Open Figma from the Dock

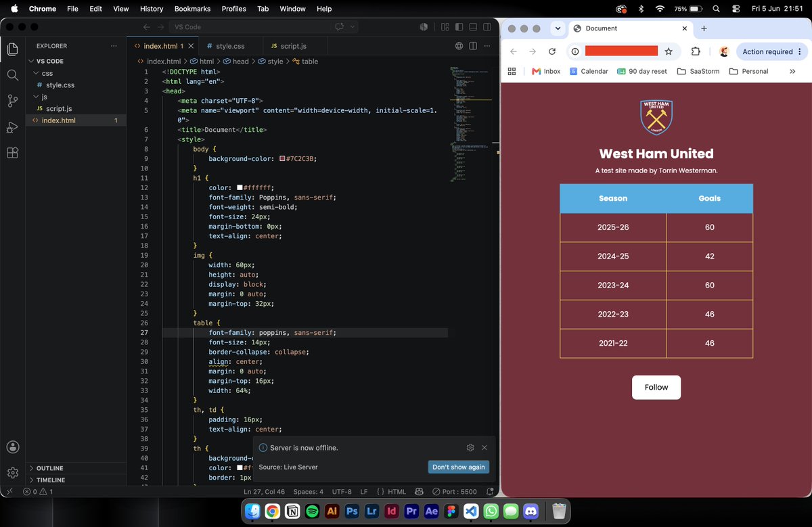[x=451, y=511]
